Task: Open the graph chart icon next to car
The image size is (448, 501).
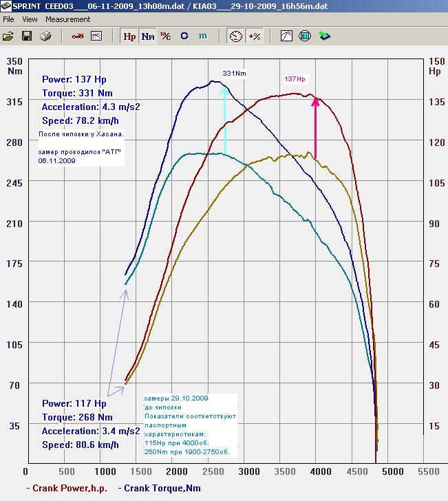Action: click(96, 36)
